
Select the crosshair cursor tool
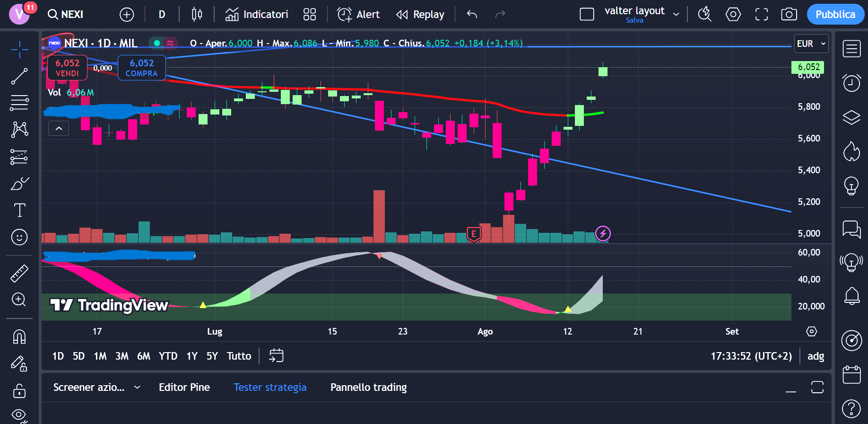click(19, 49)
